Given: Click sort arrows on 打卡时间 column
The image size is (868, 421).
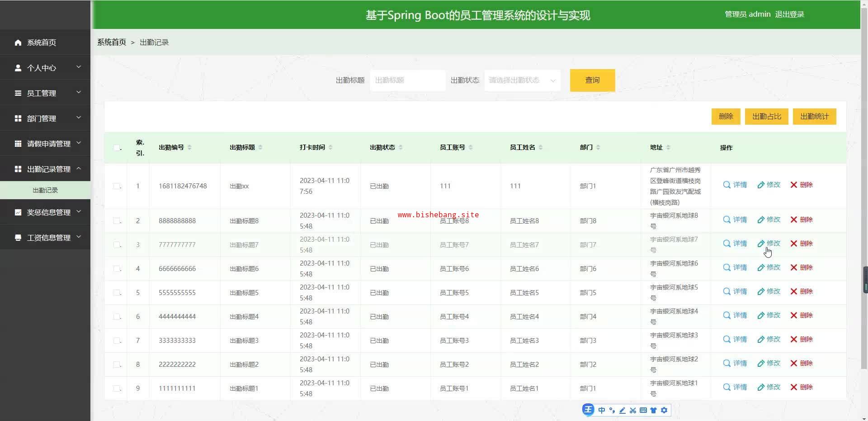Looking at the screenshot, I should click(x=330, y=147).
